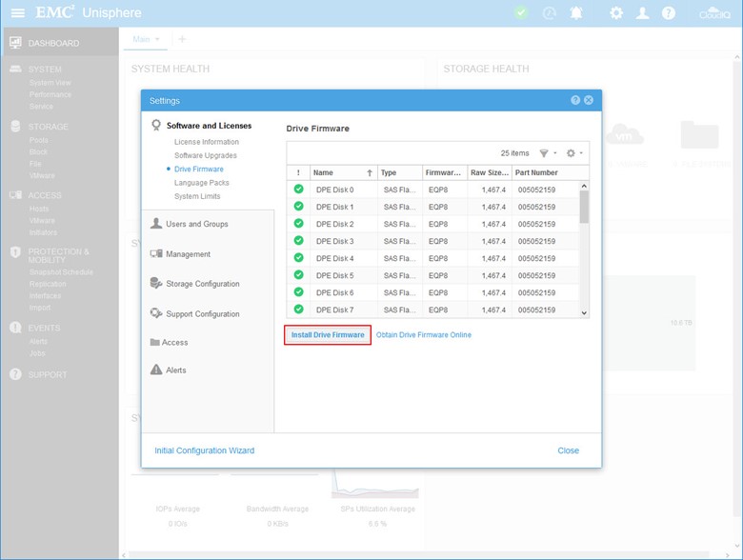Viewport: 743px width, 560px height.
Task: Close the Settings dialog with the X icon
Action: (589, 100)
